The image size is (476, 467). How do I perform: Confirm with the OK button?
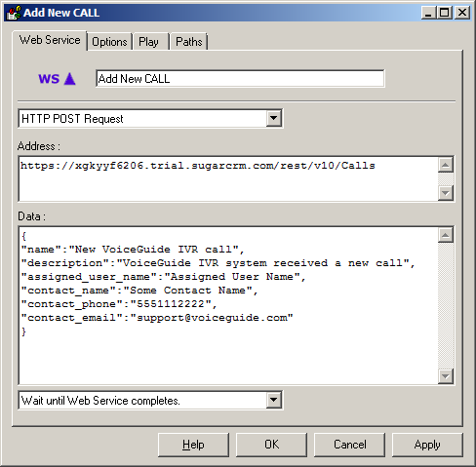click(271, 445)
